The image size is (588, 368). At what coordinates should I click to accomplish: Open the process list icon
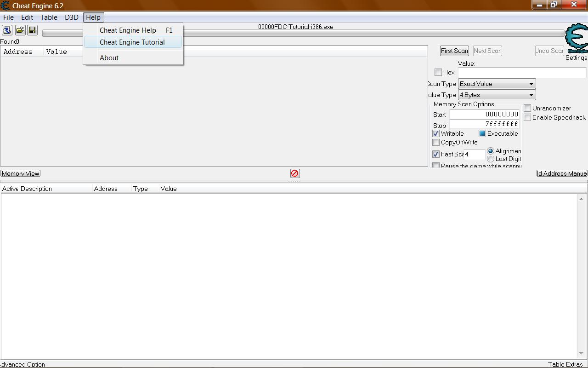(7, 30)
